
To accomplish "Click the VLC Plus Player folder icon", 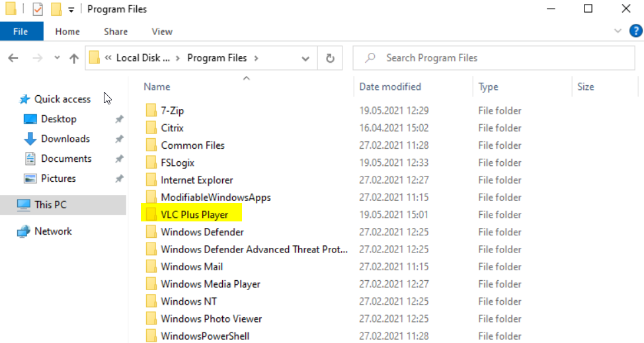I will coord(151,214).
